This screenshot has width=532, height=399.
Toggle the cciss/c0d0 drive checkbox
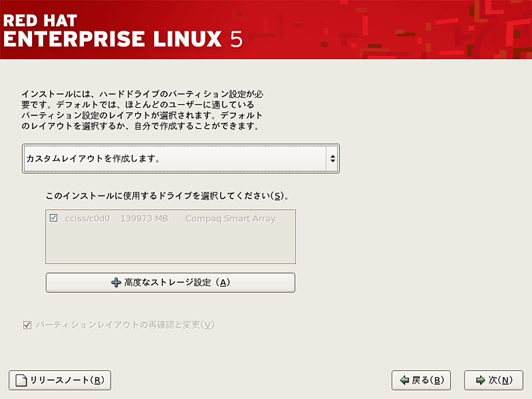coord(54,218)
